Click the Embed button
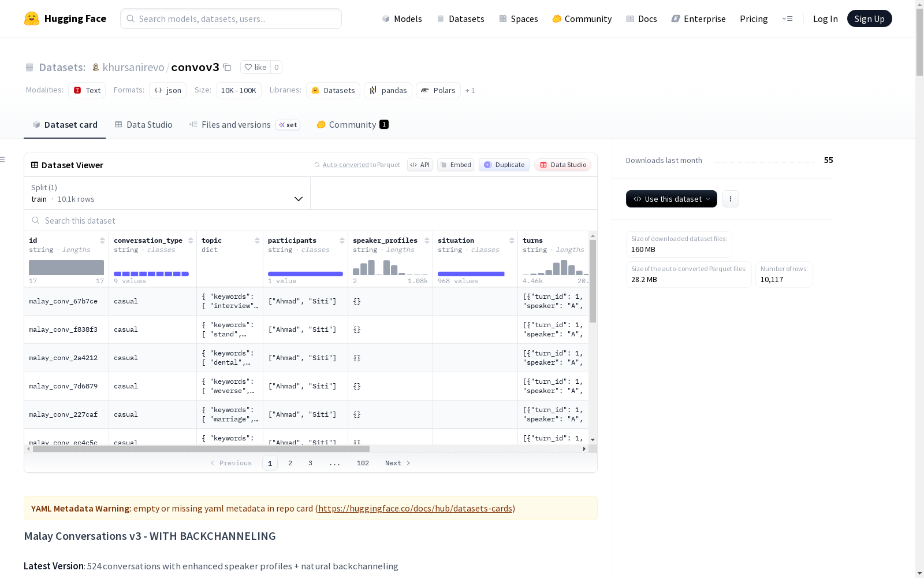The height and width of the screenshot is (578, 924). 456,165
